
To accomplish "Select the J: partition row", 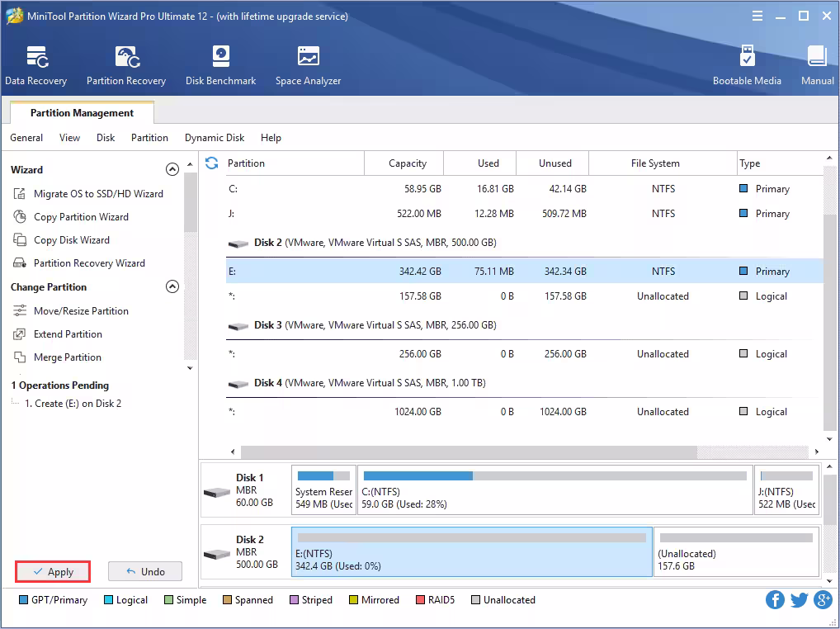I will pyautogui.click(x=525, y=213).
